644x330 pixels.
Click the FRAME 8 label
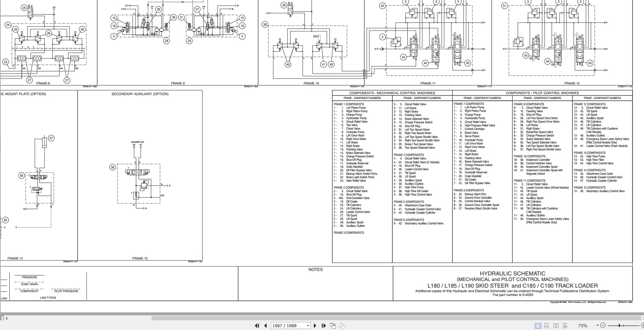[x=43, y=83]
